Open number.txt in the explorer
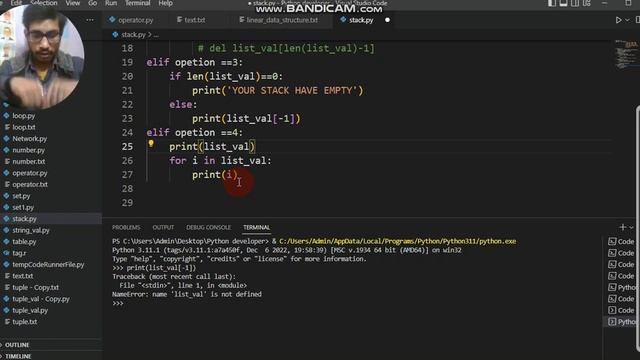The width and height of the screenshot is (640, 360). click(x=29, y=161)
